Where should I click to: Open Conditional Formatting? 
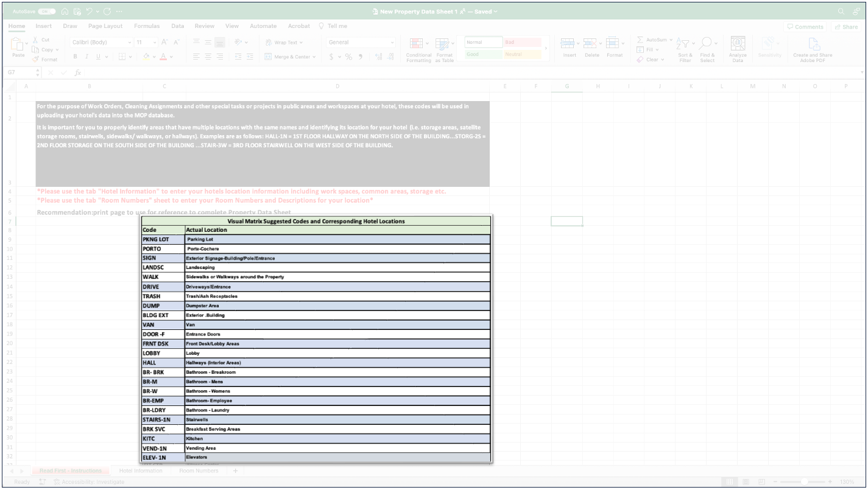pos(418,50)
